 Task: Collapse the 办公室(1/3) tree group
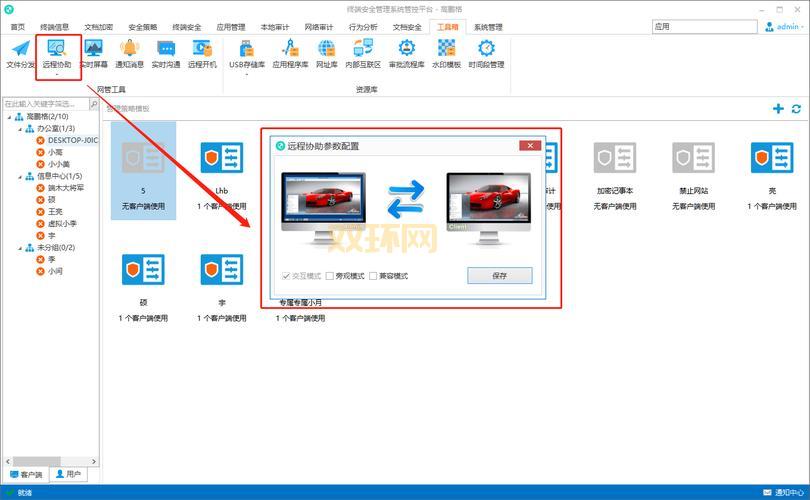[x=19, y=129]
